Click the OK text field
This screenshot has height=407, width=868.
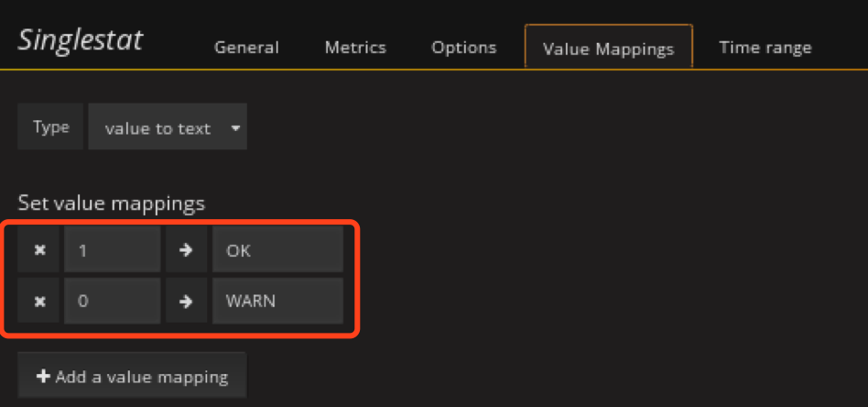pos(277,249)
